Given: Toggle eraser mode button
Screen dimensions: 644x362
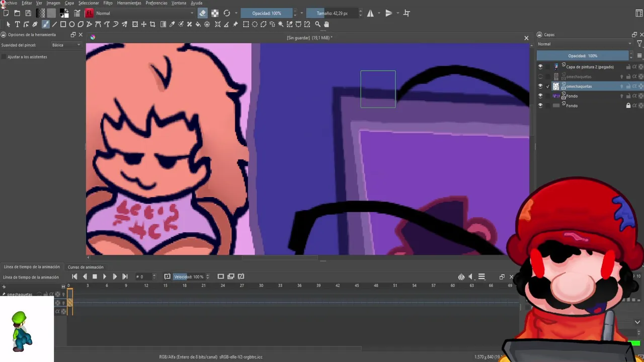Looking at the screenshot, I should pos(202,13).
